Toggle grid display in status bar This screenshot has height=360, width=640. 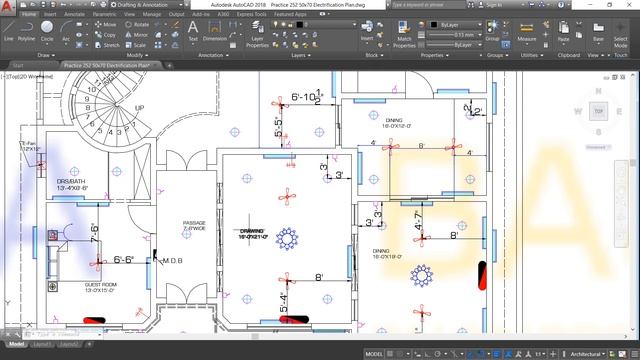[x=390, y=354]
